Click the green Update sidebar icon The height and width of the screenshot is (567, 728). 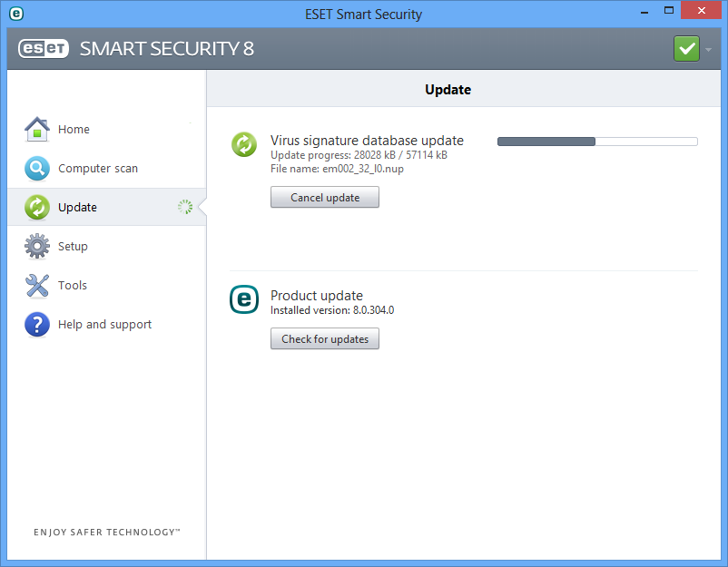pos(36,208)
